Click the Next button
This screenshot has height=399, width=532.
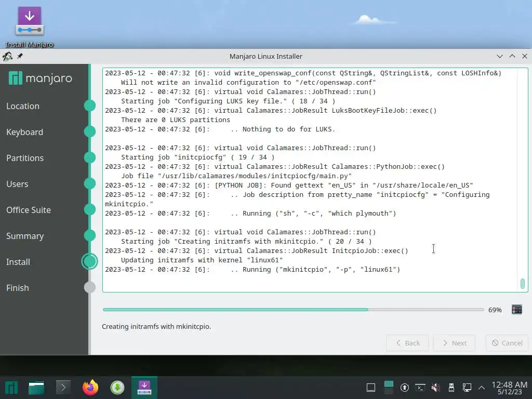coord(454,343)
